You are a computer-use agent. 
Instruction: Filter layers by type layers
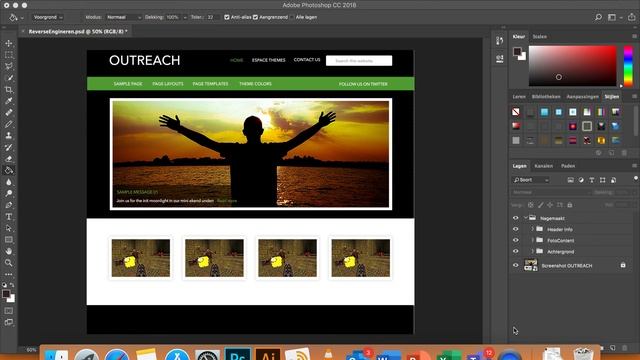point(592,180)
